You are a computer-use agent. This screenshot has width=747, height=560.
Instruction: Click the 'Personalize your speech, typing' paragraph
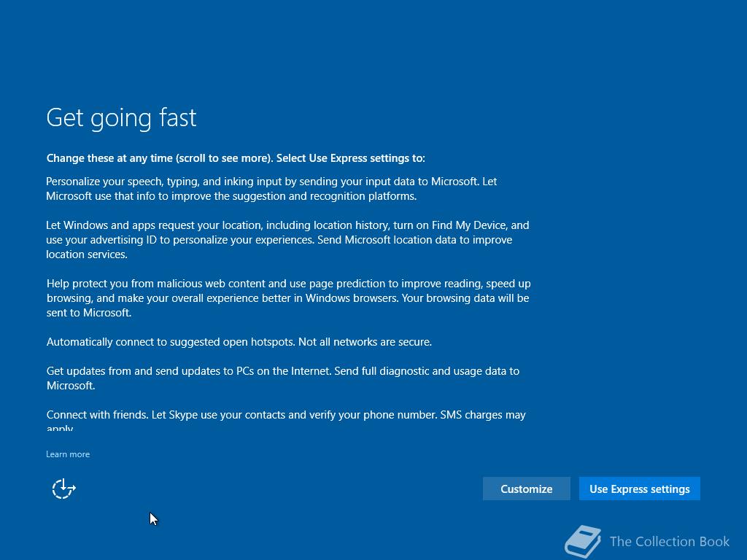pyautogui.click(x=271, y=189)
